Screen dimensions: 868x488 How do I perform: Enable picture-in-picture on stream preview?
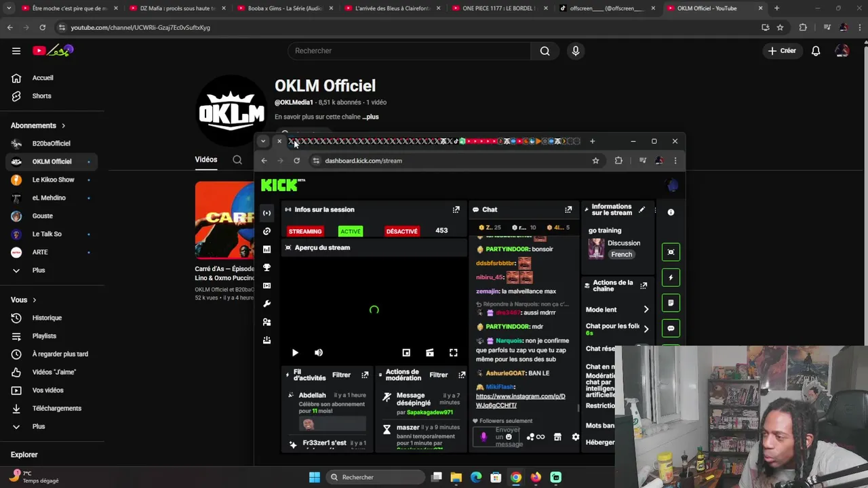pyautogui.click(x=406, y=352)
